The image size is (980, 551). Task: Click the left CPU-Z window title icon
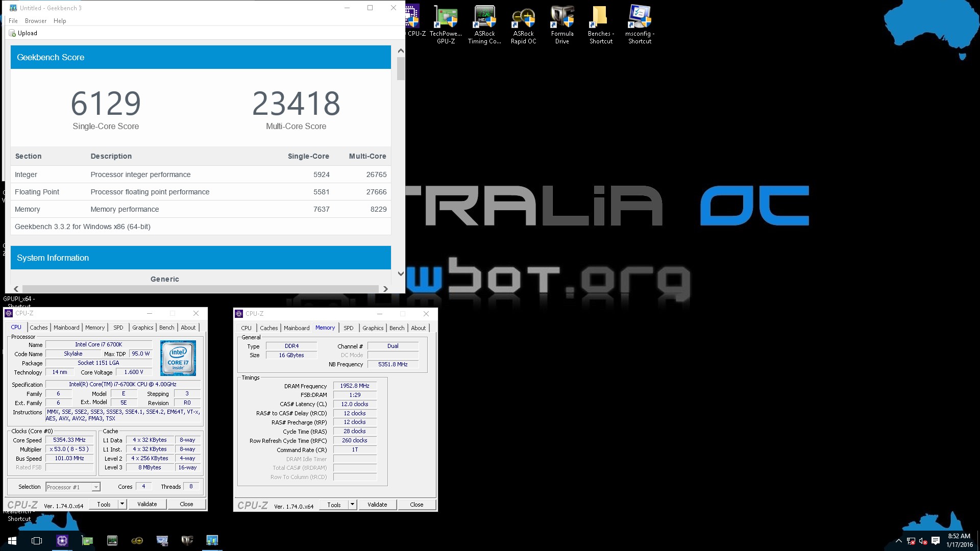coord(9,313)
